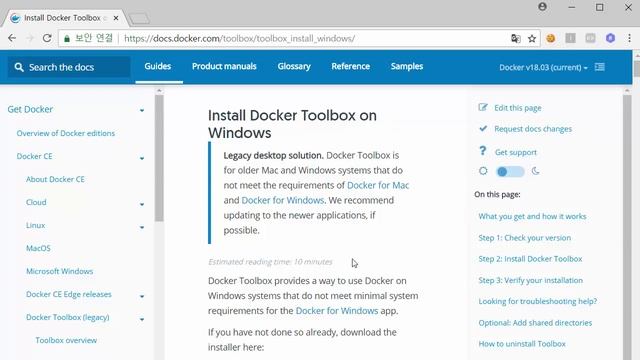
Task: Collapse Docker Toolbox (legacy) arrow
Action: tap(142, 319)
